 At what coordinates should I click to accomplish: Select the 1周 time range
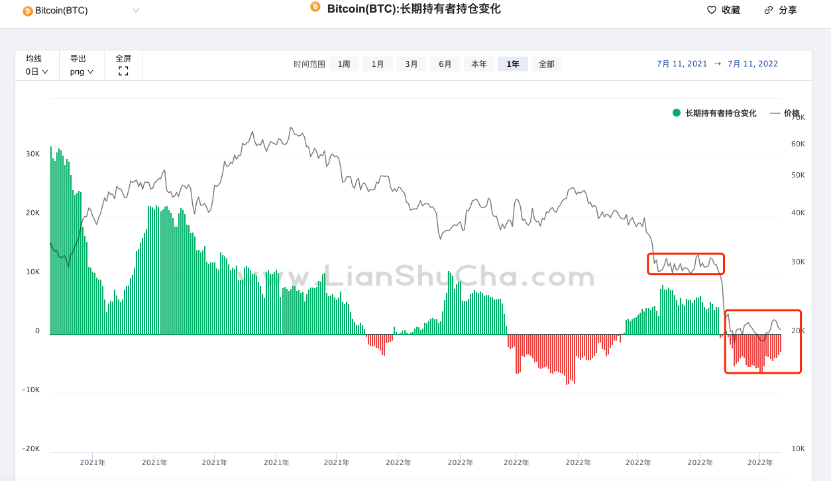point(344,64)
